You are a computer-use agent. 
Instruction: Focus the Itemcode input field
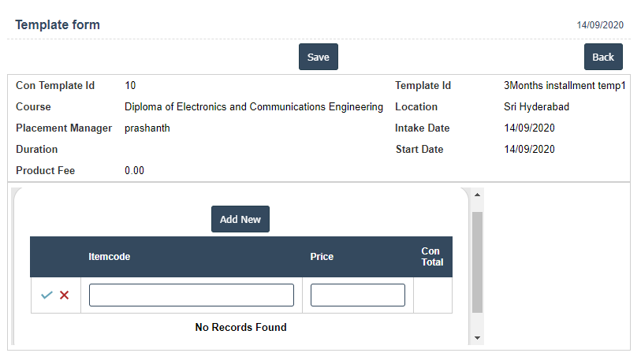191,295
